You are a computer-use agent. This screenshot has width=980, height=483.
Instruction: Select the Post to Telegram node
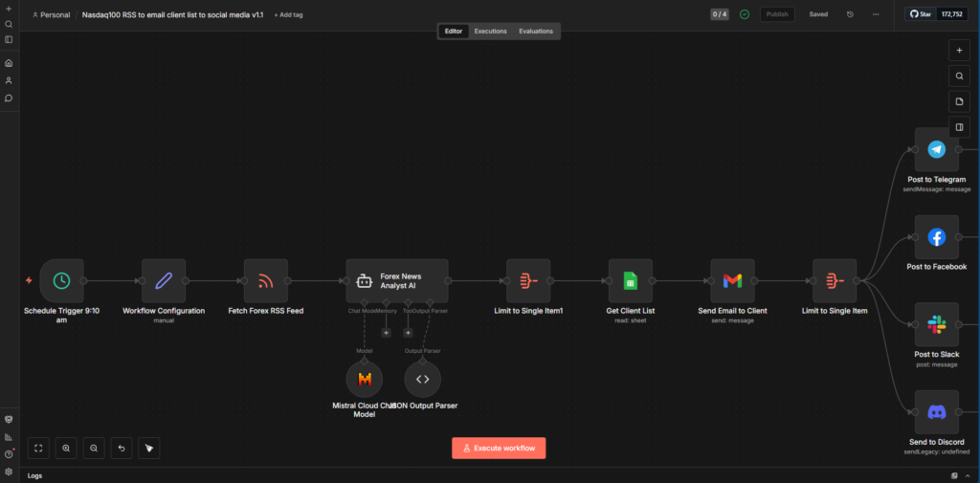(936, 150)
